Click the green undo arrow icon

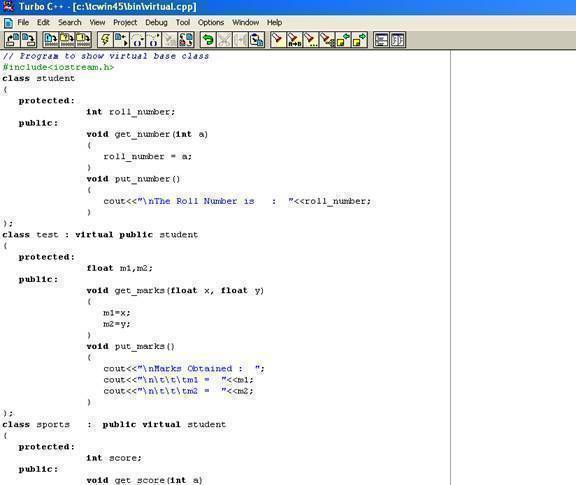208,39
